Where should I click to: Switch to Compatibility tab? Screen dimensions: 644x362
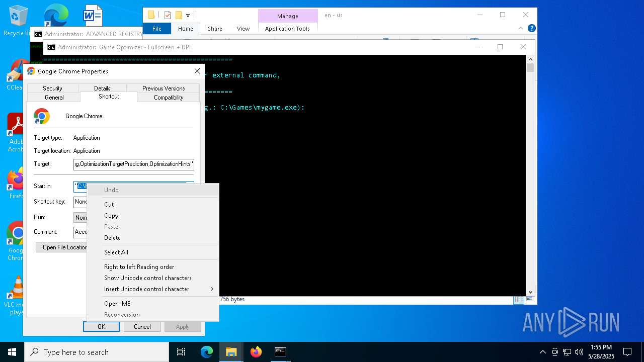(x=169, y=97)
